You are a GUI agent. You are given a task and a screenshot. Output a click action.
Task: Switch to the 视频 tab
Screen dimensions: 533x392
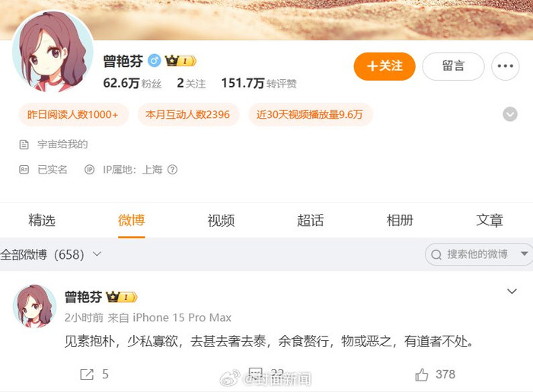coord(221,221)
